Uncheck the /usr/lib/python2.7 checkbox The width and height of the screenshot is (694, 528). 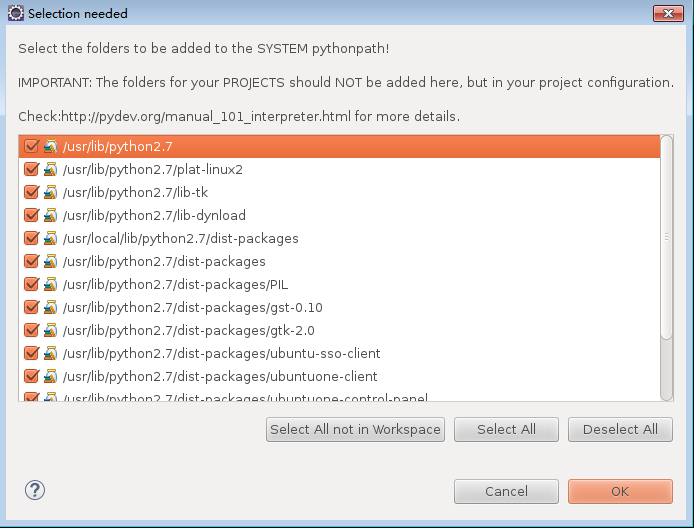click(x=31, y=146)
